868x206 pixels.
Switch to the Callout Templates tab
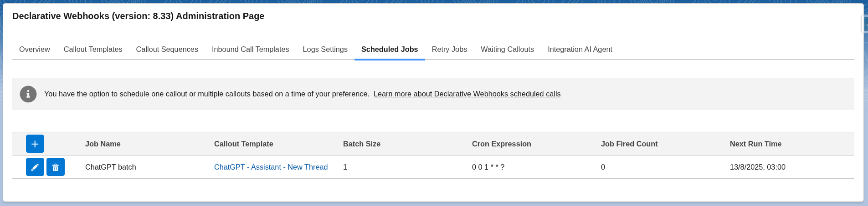(x=93, y=49)
